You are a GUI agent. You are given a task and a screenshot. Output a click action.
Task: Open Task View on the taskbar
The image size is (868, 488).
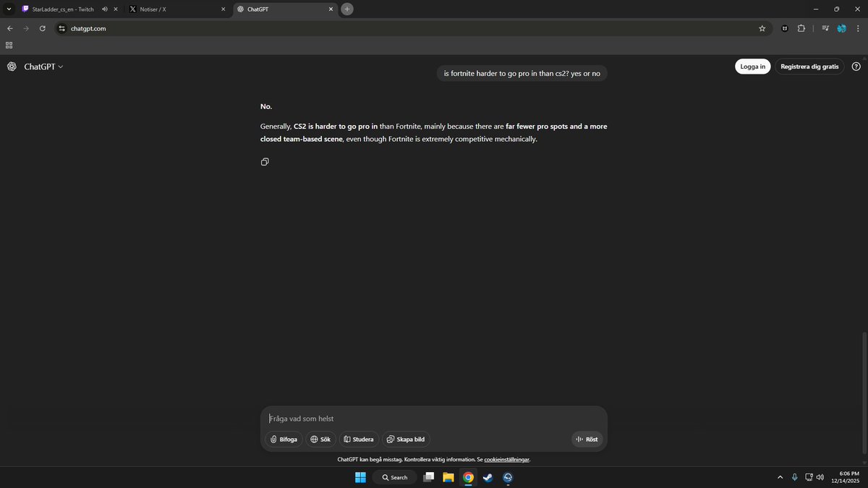(x=429, y=477)
